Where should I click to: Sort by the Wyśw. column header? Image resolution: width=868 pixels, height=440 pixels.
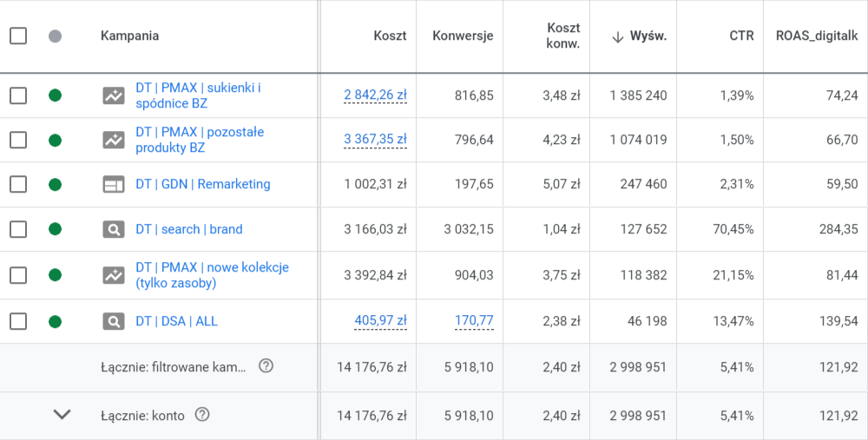coord(648,36)
